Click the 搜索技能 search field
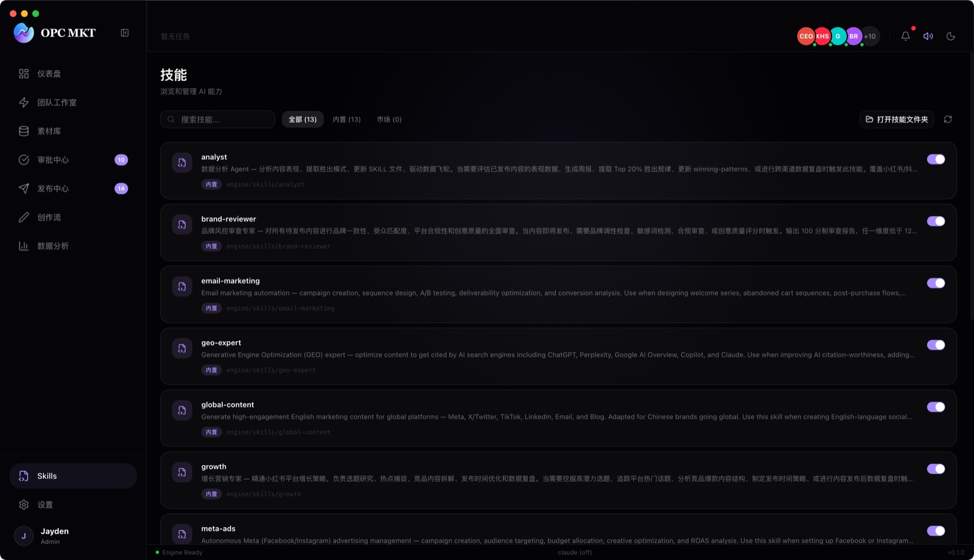The width and height of the screenshot is (974, 560). click(x=218, y=119)
